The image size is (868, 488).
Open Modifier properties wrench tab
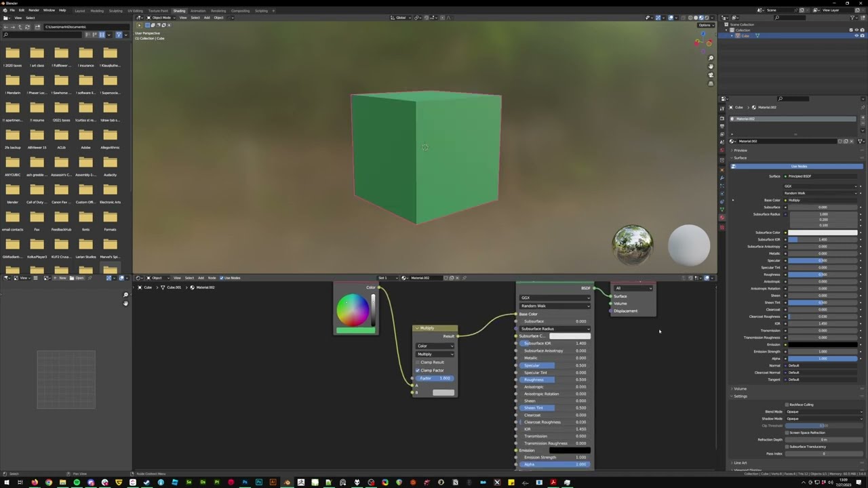(722, 178)
